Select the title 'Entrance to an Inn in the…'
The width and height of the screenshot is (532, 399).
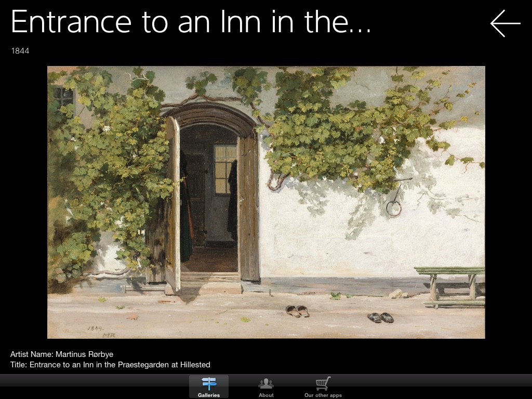point(191,22)
